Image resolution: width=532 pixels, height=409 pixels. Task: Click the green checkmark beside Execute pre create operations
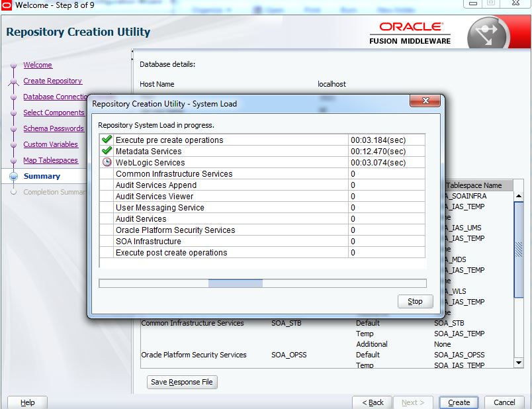click(105, 139)
